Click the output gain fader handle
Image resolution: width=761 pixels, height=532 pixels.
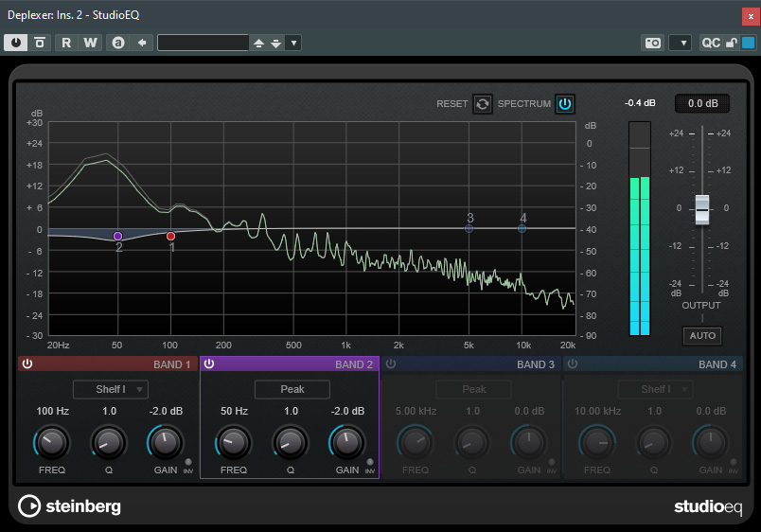click(701, 209)
